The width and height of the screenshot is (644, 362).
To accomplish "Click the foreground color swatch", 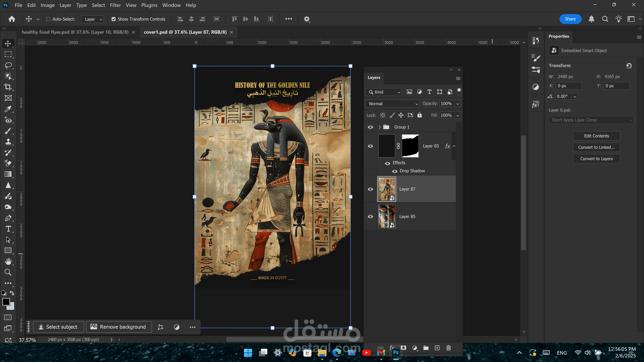I will [6, 302].
